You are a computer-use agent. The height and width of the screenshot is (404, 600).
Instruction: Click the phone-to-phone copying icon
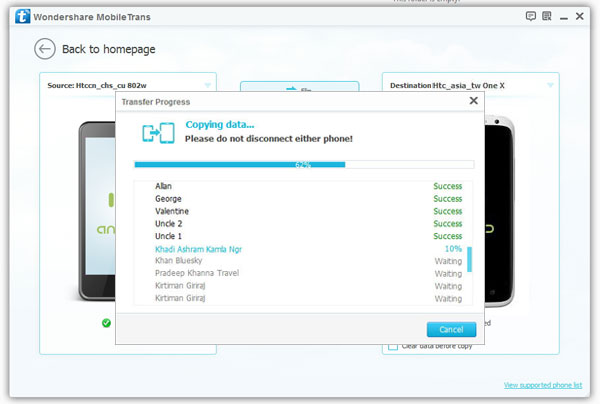[158, 133]
